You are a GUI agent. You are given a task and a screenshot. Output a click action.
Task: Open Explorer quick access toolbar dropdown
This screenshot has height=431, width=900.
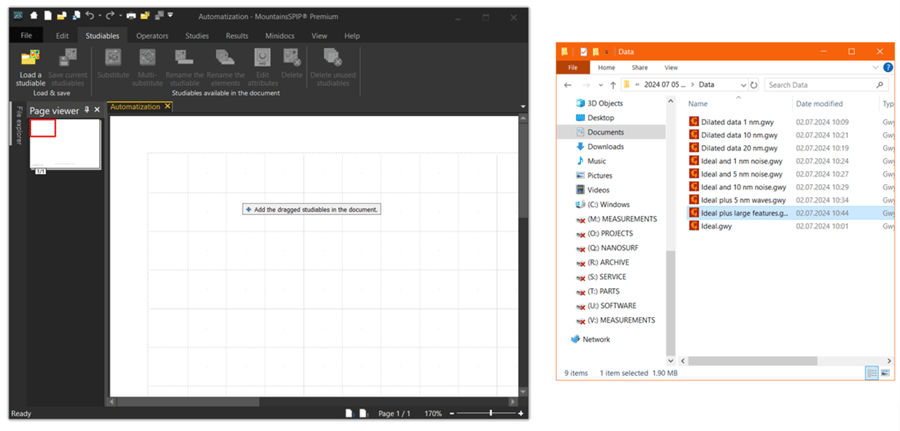(606, 52)
